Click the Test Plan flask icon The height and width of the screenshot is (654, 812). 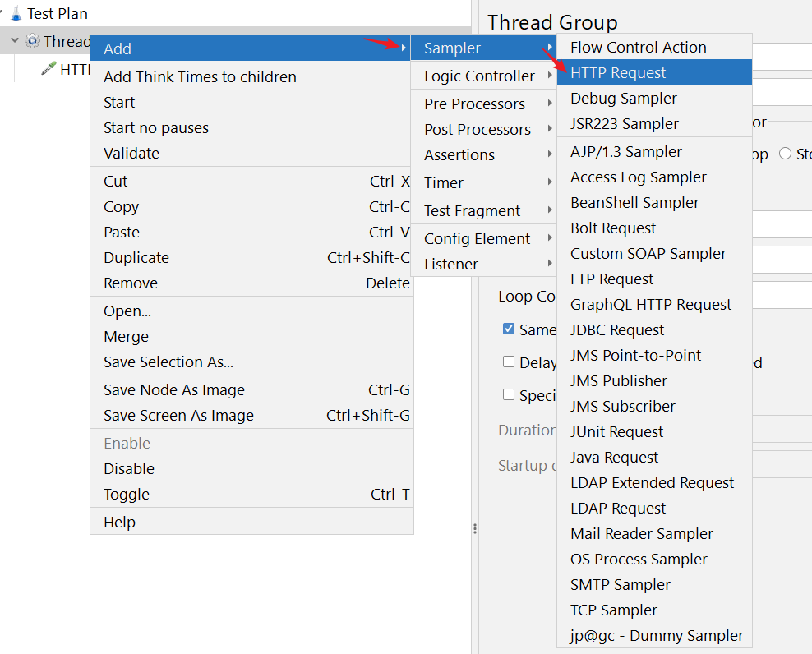[16, 14]
